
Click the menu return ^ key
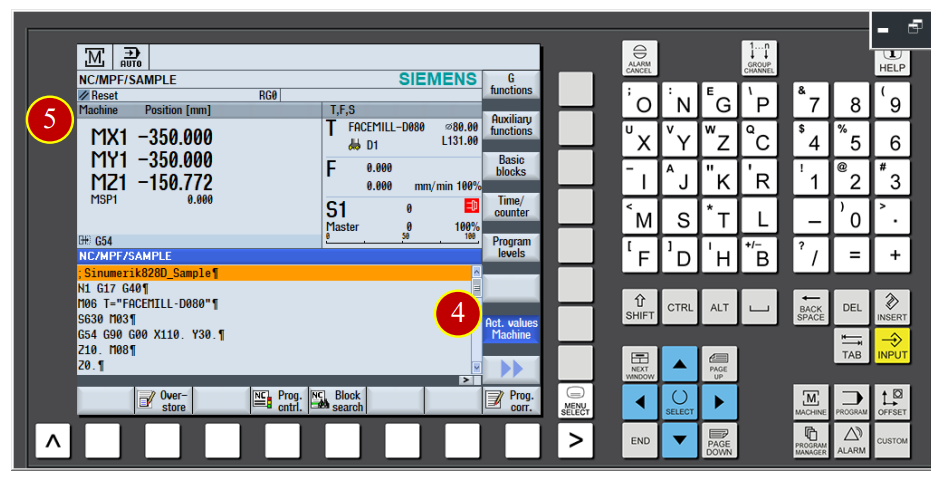pyautogui.click(x=53, y=440)
